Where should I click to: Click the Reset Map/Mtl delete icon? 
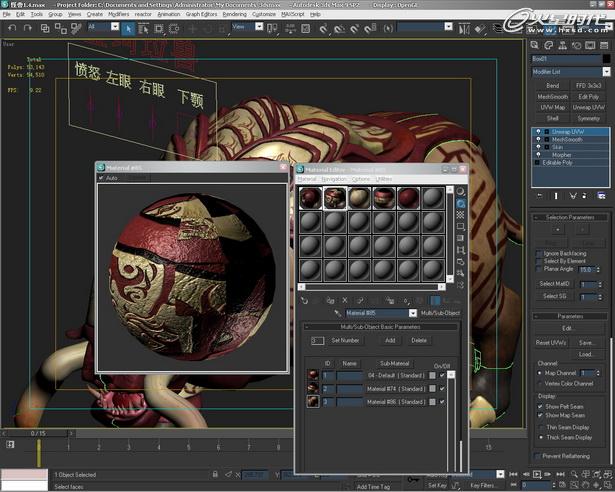[x=344, y=299]
